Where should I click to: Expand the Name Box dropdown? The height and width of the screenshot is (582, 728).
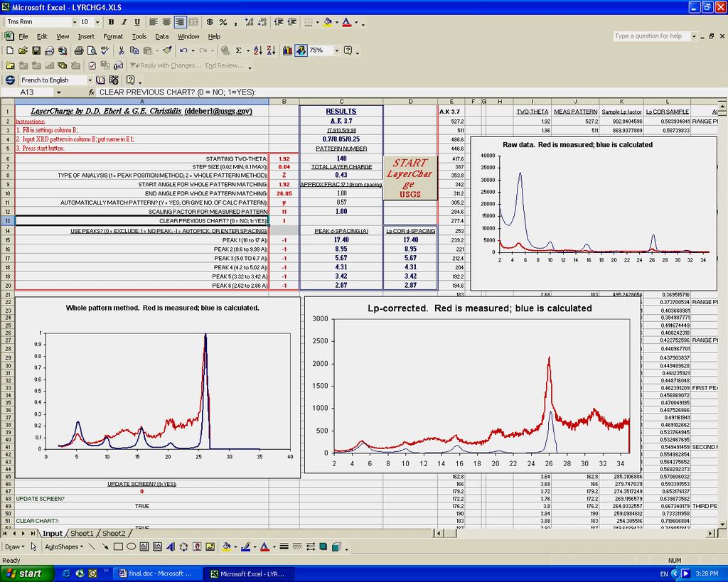[x=58, y=92]
